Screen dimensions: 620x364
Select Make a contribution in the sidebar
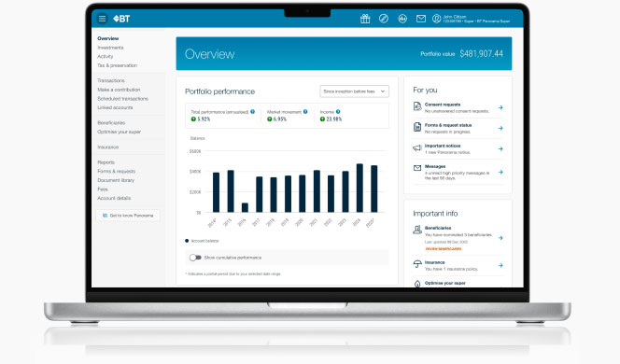coord(119,90)
